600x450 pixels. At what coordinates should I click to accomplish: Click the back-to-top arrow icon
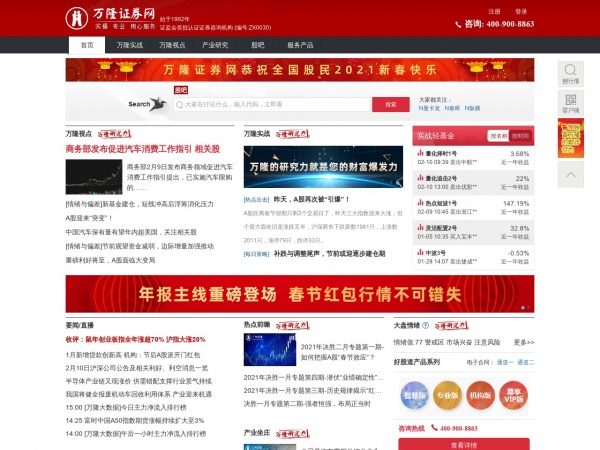(571, 174)
